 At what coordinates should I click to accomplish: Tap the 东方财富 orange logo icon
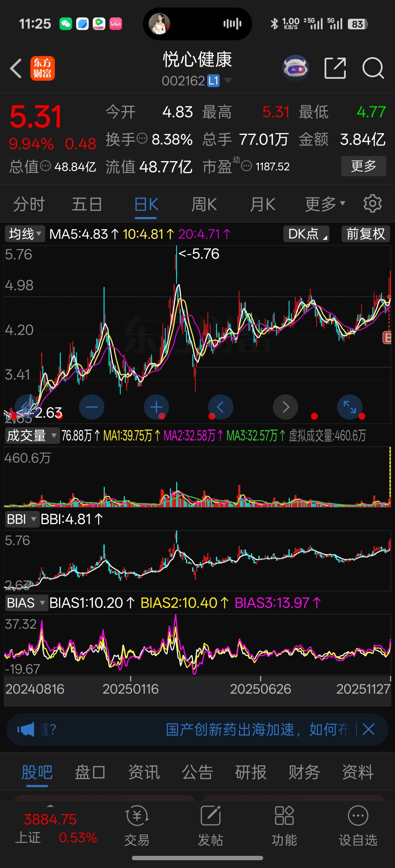(42, 68)
